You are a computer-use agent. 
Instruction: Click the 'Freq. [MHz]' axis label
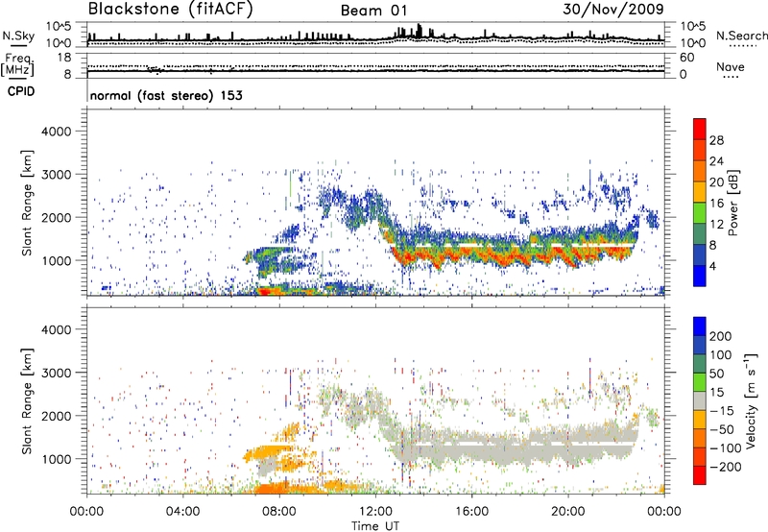17,65
